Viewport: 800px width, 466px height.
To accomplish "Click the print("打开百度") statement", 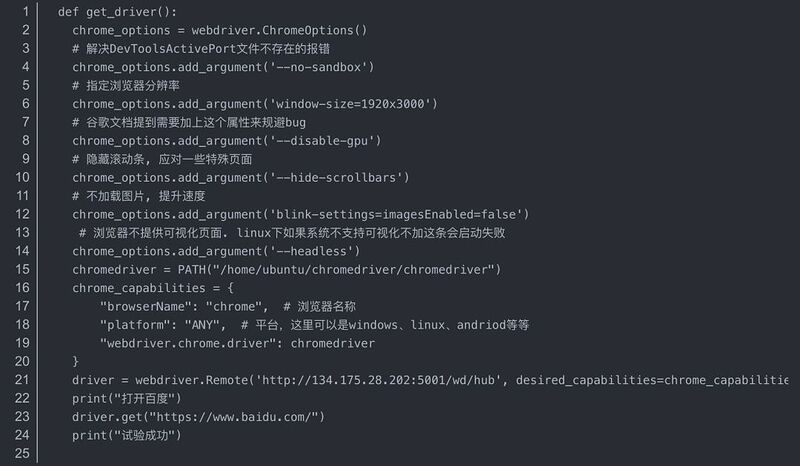I will click(x=127, y=398).
